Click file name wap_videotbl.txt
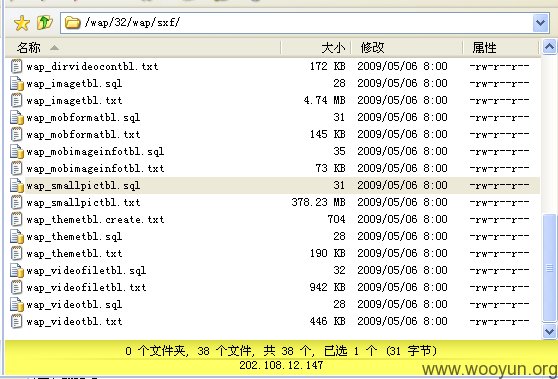558x379 pixels. pos(74,322)
